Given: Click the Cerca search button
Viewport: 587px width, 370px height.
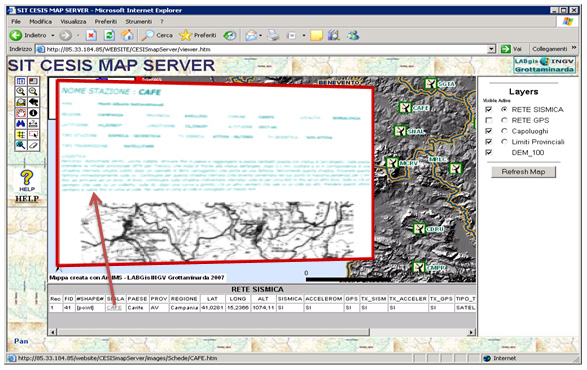Looking at the screenshot, I should point(157,35).
